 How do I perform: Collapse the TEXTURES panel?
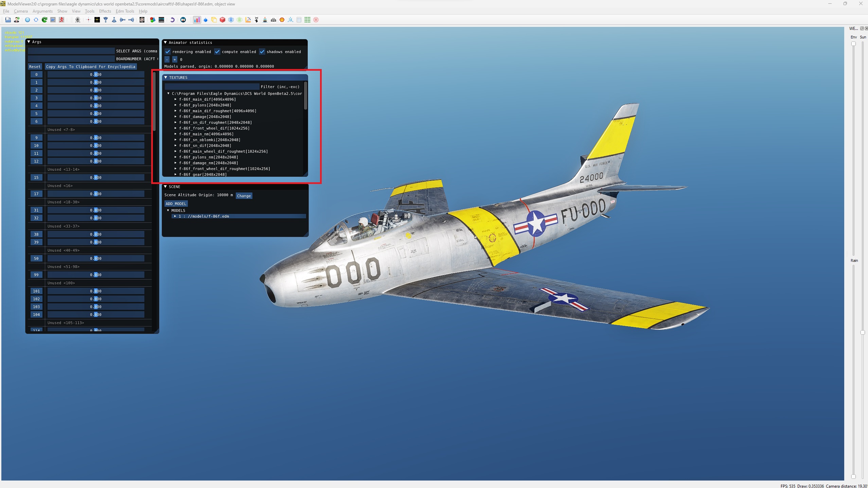point(166,78)
